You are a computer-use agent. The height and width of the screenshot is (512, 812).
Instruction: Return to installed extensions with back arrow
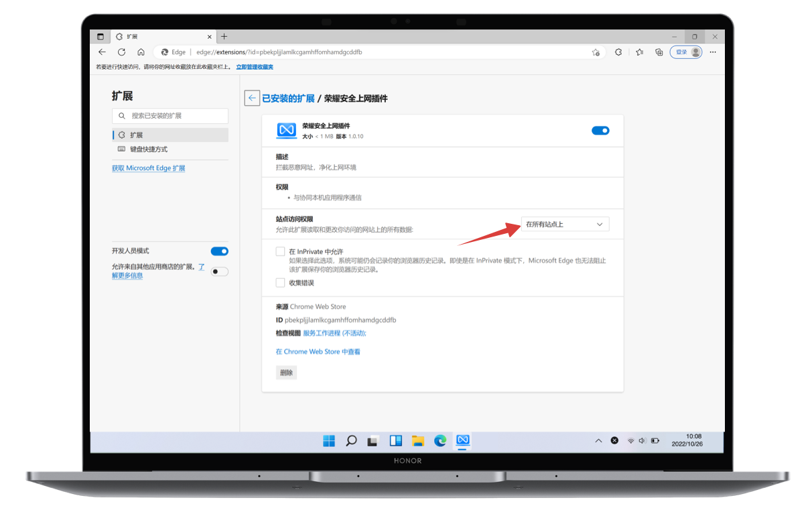point(252,98)
